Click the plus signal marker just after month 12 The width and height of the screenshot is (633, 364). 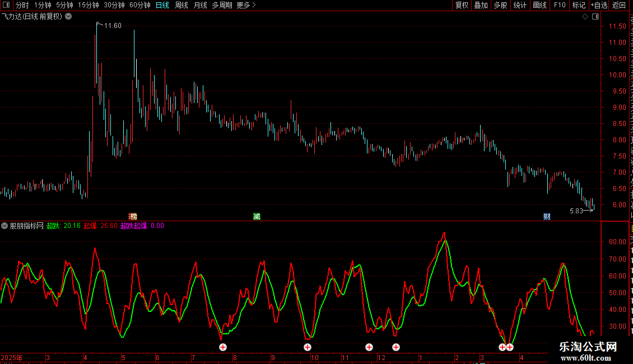point(396,347)
